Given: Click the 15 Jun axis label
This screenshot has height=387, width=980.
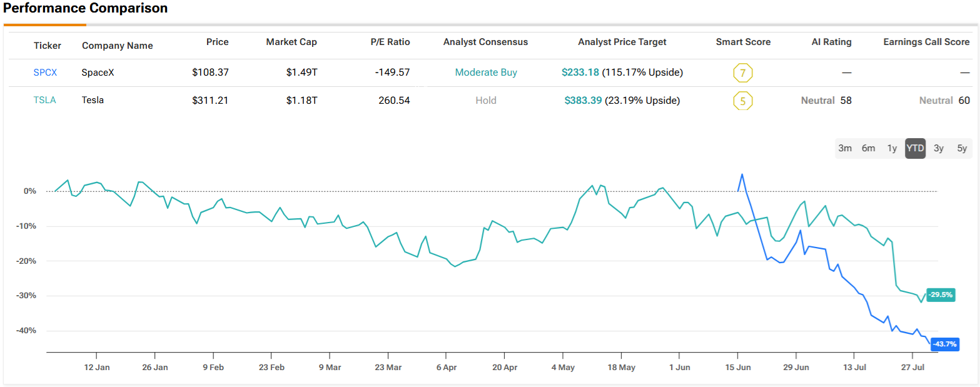Looking at the screenshot, I should (x=739, y=368).
